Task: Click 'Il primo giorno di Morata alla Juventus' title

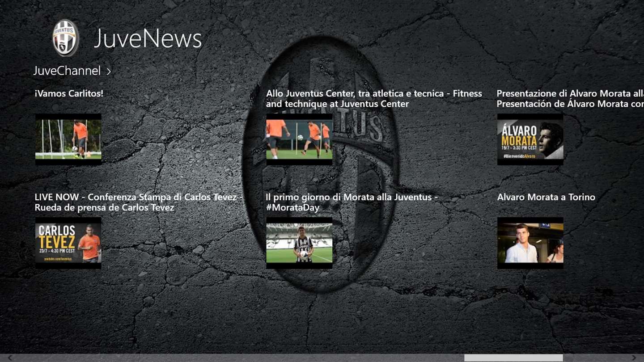Action: click(x=352, y=202)
